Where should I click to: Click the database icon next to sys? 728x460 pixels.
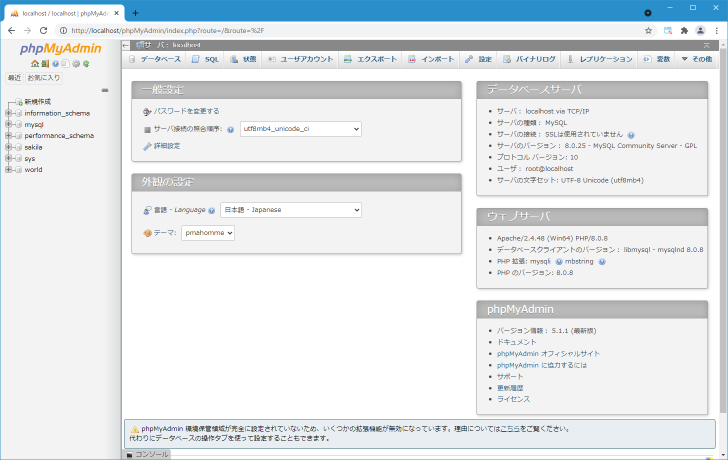[x=19, y=158]
